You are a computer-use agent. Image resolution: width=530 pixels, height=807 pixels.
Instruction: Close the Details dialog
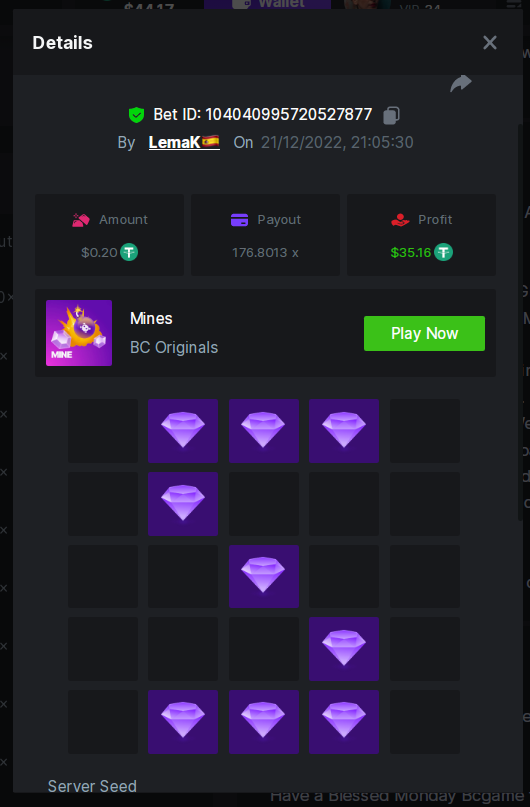click(x=490, y=43)
